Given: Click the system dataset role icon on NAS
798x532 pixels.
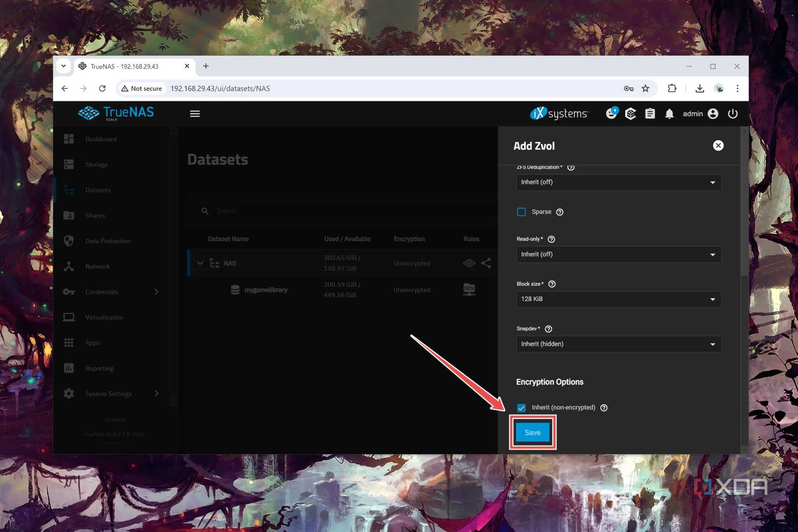Looking at the screenshot, I should click(x=469, y=263).
